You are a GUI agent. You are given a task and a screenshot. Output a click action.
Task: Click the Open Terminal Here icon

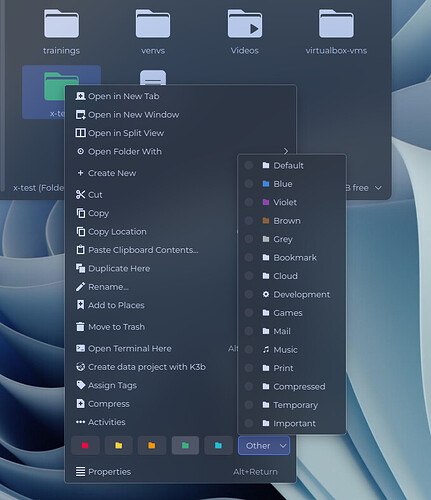click(x=80, y=348)
